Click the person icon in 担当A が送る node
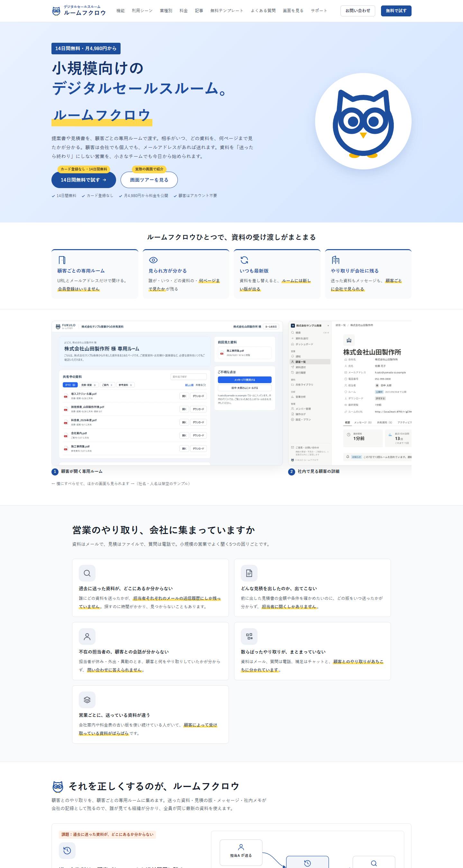 pos(241,847)
